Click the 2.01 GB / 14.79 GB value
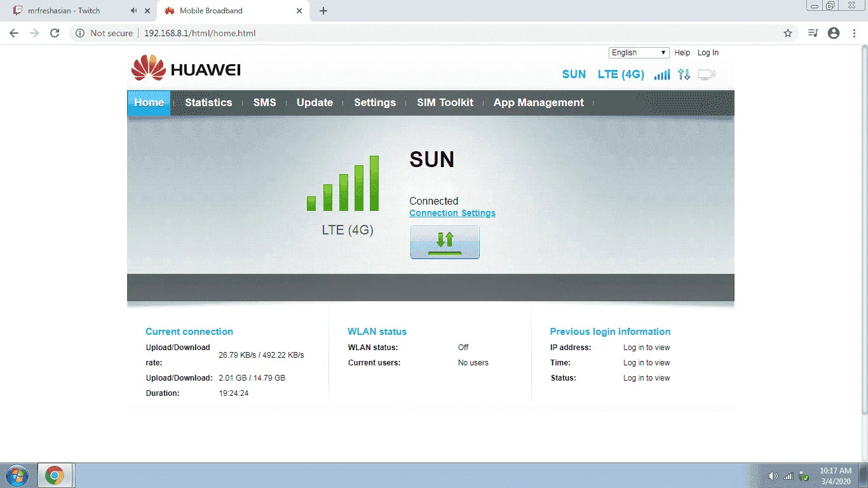This screenshot has width=868, height=488. coord(252,378)
